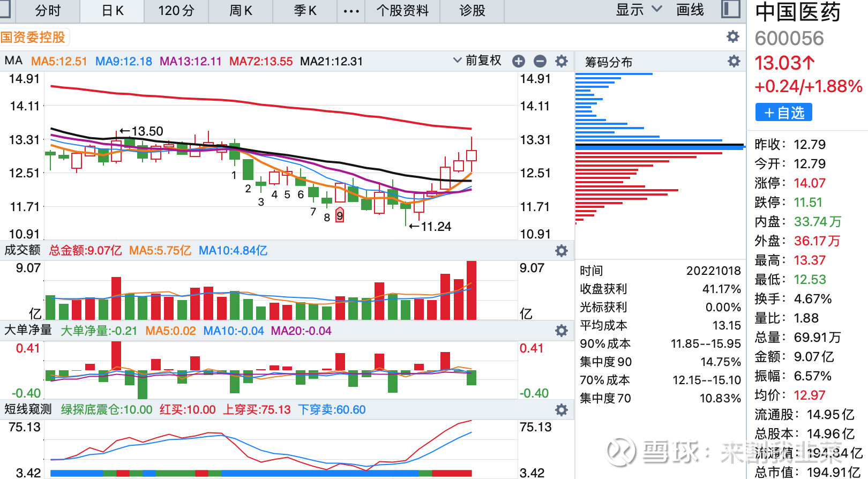Open more period options (three dots)
Image resolution: width=868 pixels, height=479 pixels.
click(351, 11)
